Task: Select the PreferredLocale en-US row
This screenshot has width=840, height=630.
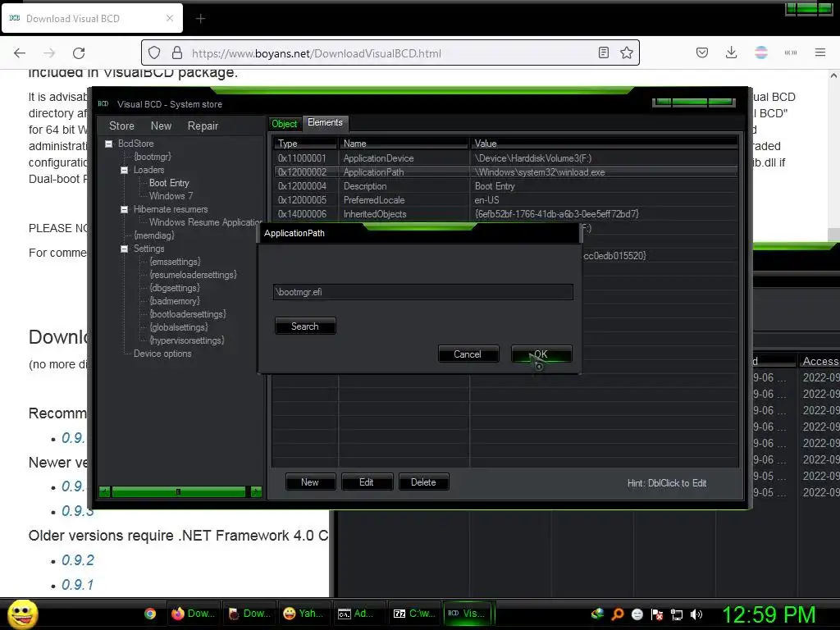Action: click(x=505, y=200)
